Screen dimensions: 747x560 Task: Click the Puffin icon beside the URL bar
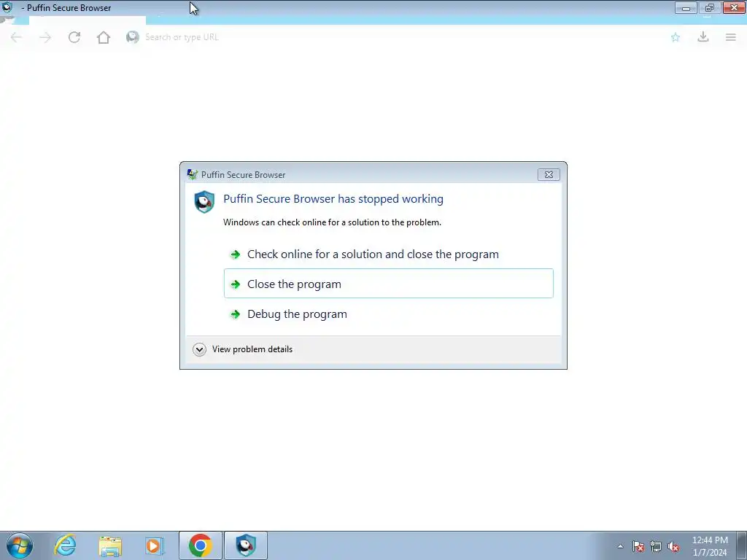(x=133, y=37)
